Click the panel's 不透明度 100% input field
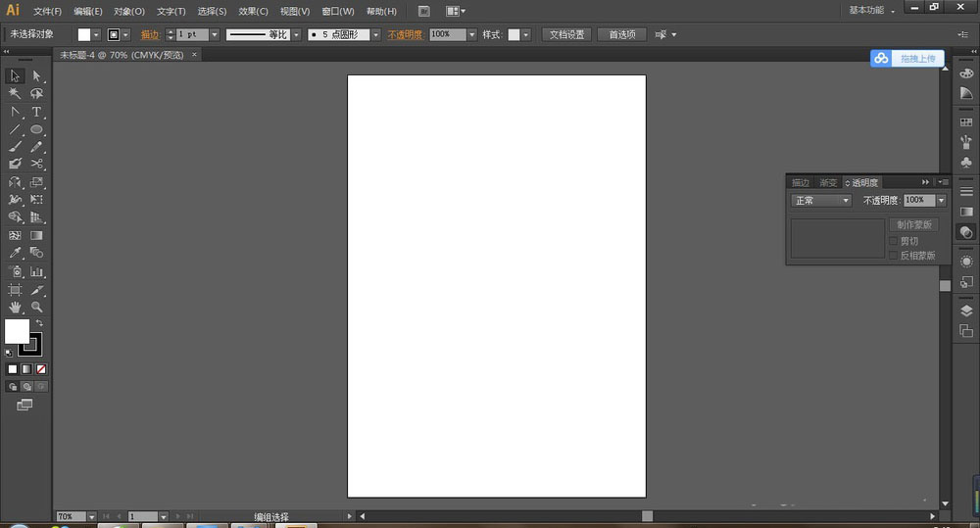Screen dimensions: 980x528 [x=918, y=200]
